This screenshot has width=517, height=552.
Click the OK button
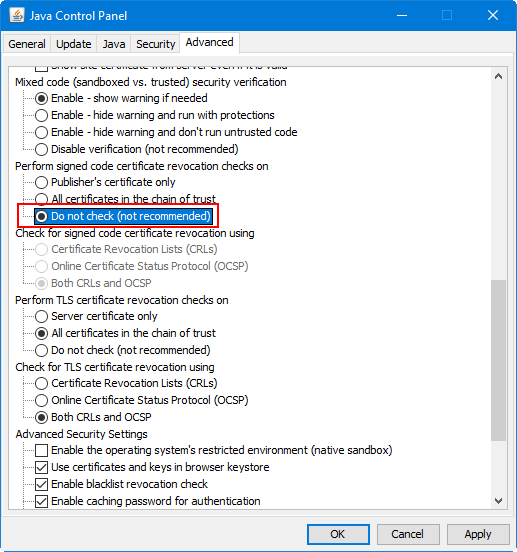338,534
